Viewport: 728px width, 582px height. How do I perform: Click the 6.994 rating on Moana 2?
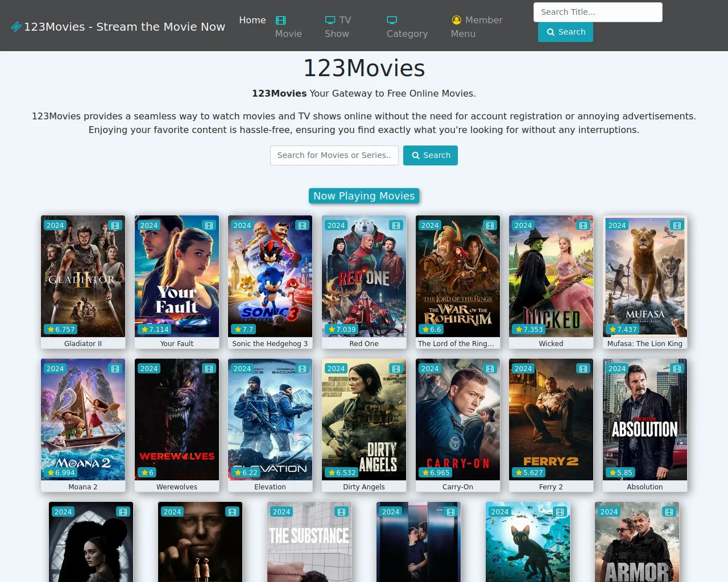[x=61, y=473]
